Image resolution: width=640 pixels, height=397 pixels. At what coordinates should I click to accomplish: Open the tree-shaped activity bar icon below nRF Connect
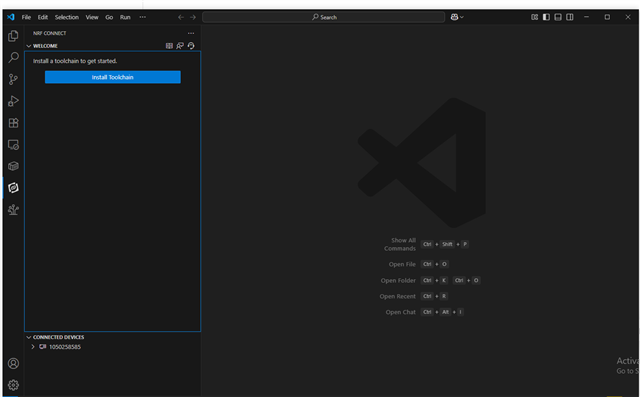point(13,209)
